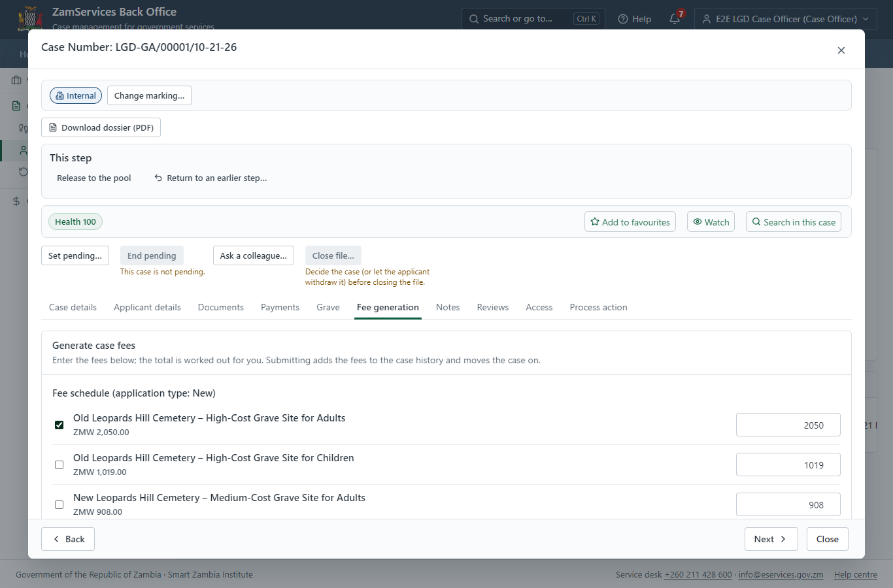Switch to the Applicant details tab
Screen dimensions: 893x588
(x=147, y=307)
